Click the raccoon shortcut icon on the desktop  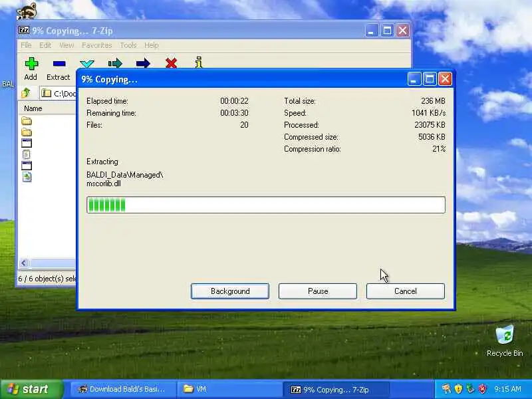point(27,11)
